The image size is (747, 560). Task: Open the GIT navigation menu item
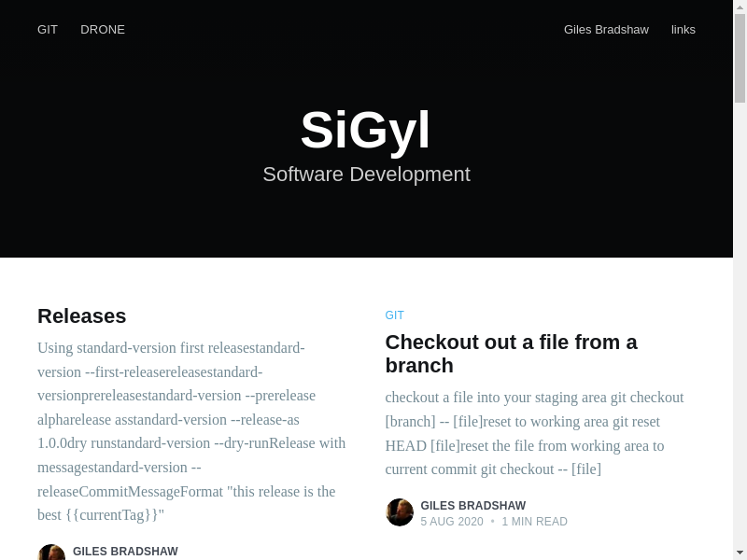(48, 29)
